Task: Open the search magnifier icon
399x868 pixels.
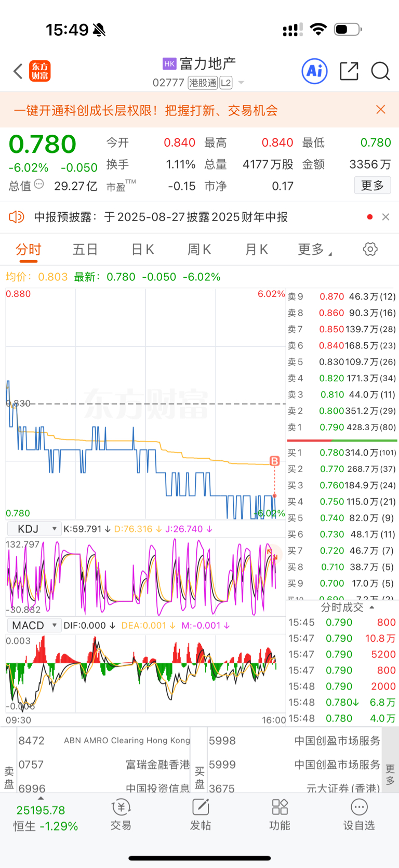Action: pos(380,71)
